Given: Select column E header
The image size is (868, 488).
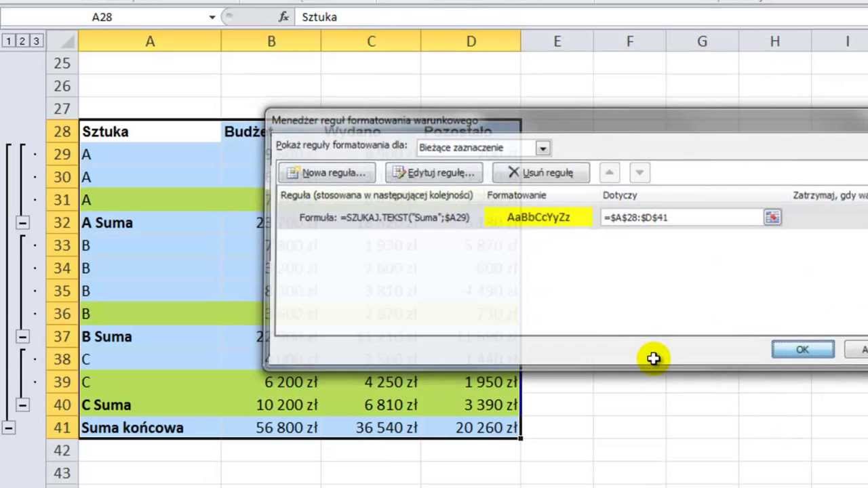Looking at the screenshot, I should point(557,41).
